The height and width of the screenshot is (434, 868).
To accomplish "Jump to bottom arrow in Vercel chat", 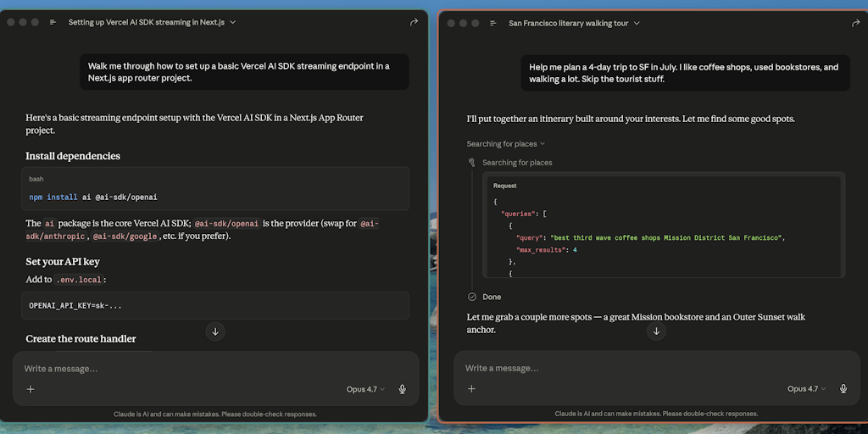I will (x=215, y=331).
